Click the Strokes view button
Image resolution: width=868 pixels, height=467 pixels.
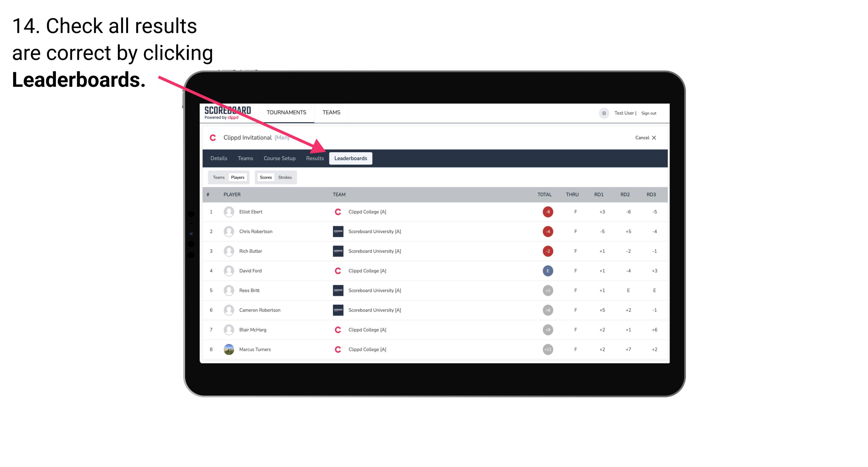(286, 177)
